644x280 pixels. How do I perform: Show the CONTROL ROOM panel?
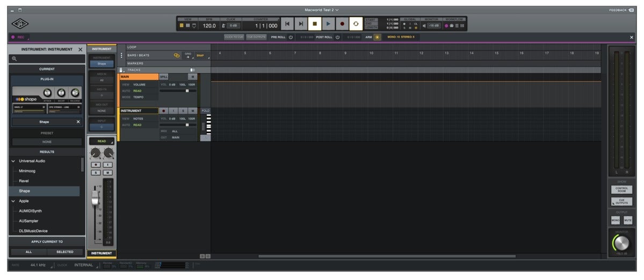point(622,190)
